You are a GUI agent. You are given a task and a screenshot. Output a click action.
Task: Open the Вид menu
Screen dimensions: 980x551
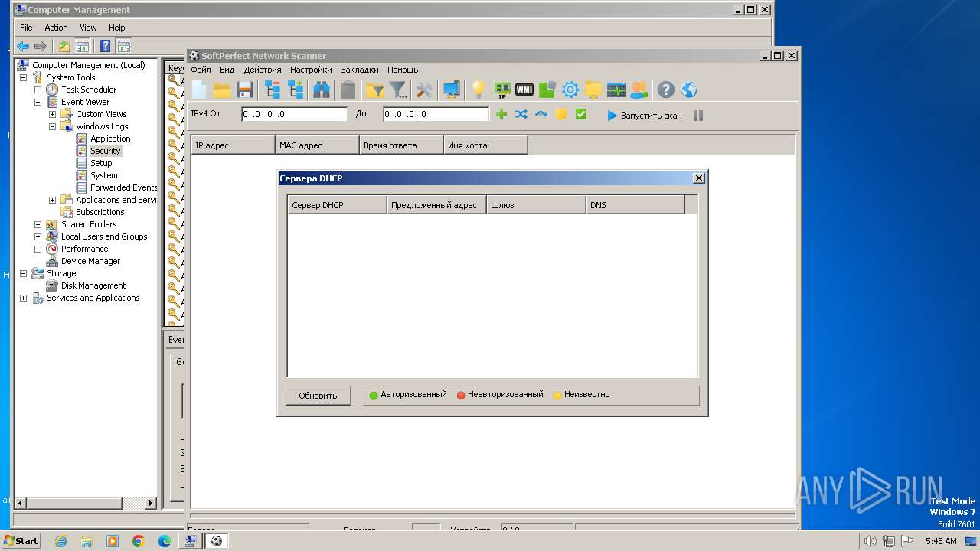click(227, 70)
